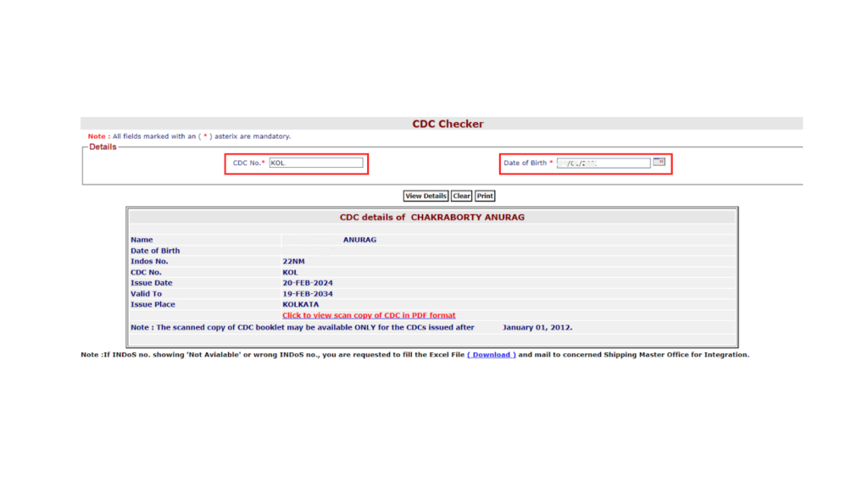The width and height of the screenshot is (868, 488).
Task: Click the Name row in the details table
Action: [140, 239]
